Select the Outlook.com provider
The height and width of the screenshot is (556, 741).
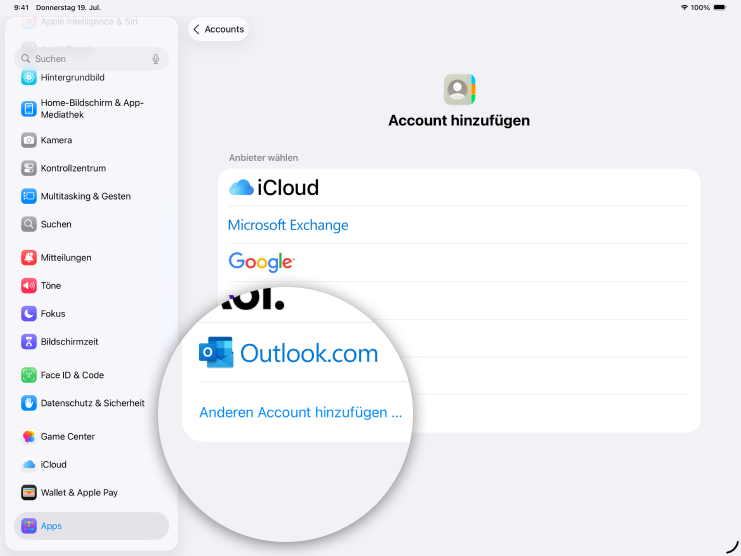pos(289,353)
